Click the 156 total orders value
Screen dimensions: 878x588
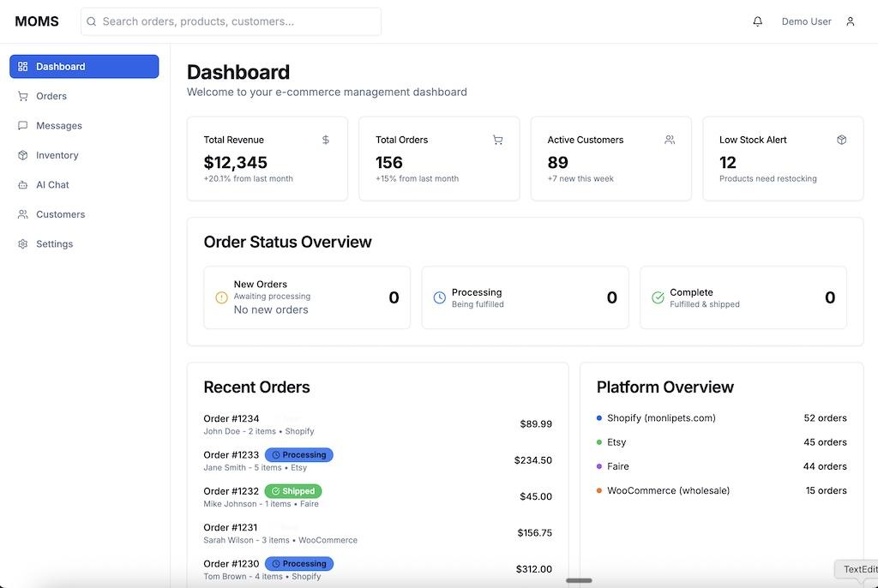click(389, 162)
